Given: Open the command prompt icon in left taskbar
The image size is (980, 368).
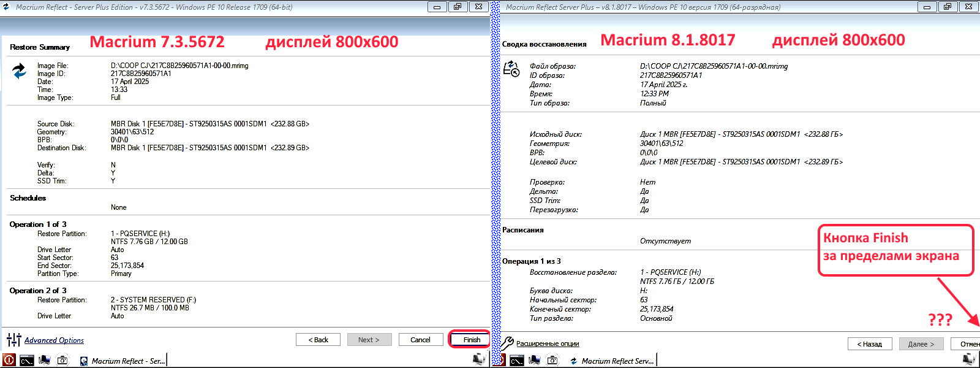Looking at the screenshot, I should (26, 361).
